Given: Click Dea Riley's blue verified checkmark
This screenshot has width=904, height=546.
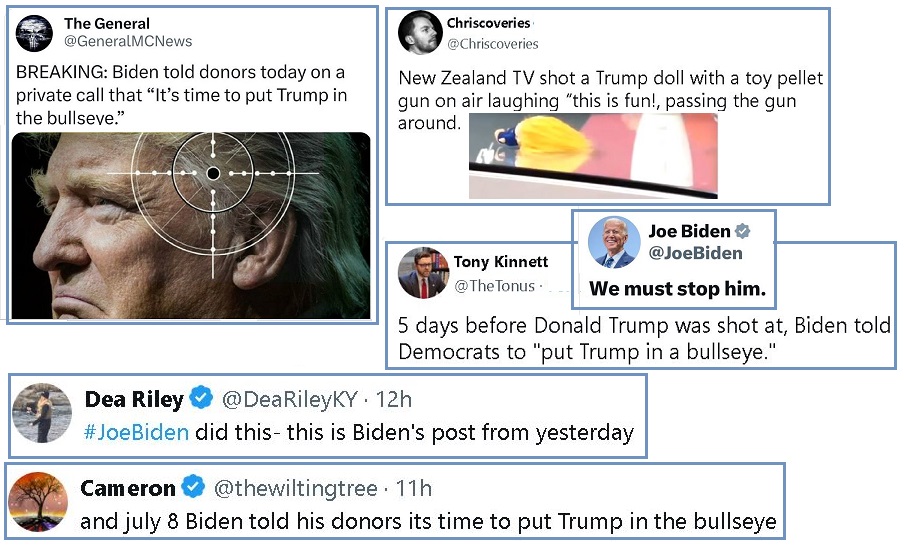Looking at the screenshot, I should [201, 398].
